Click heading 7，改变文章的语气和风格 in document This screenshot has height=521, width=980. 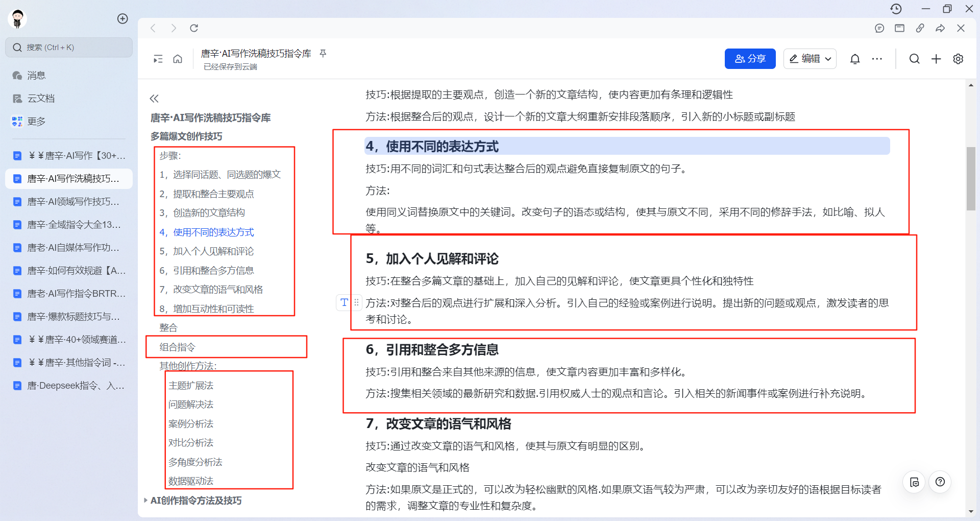[x=438, y=424]
